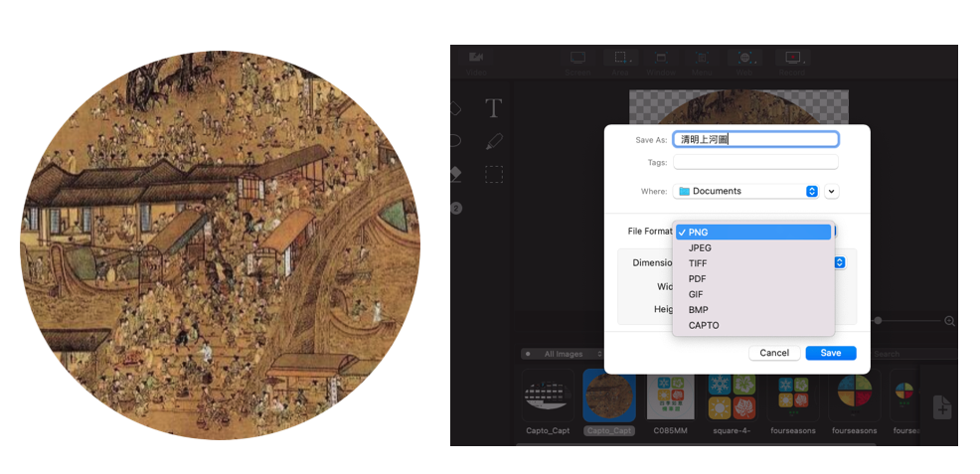The image size is (980, 474).
Task: Start a Screen capture
Action: click(x=578, y=63)
